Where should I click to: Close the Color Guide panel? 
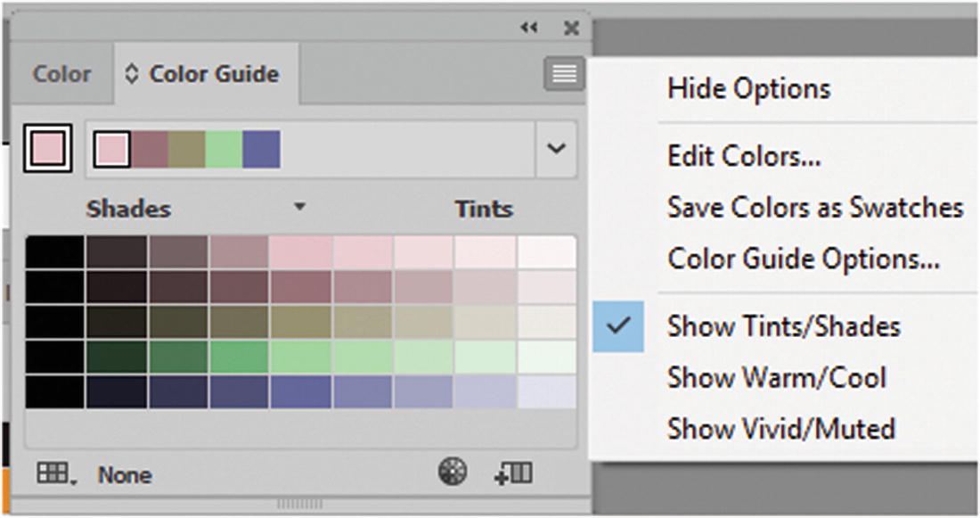tap(571, 29)
